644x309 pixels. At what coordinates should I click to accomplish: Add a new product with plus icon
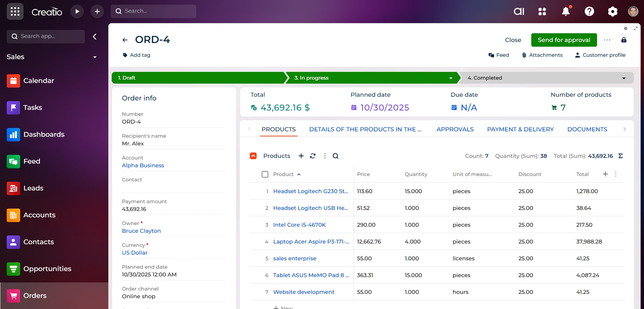click(x=301, y=156)
